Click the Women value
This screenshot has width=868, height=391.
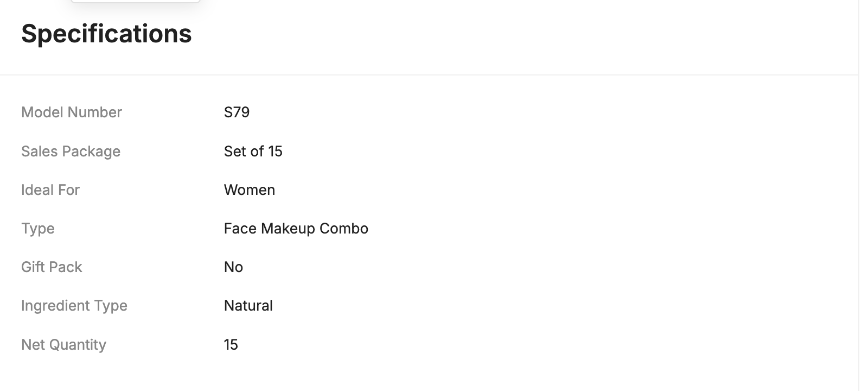pyautogui.click(x=250, y=190)
